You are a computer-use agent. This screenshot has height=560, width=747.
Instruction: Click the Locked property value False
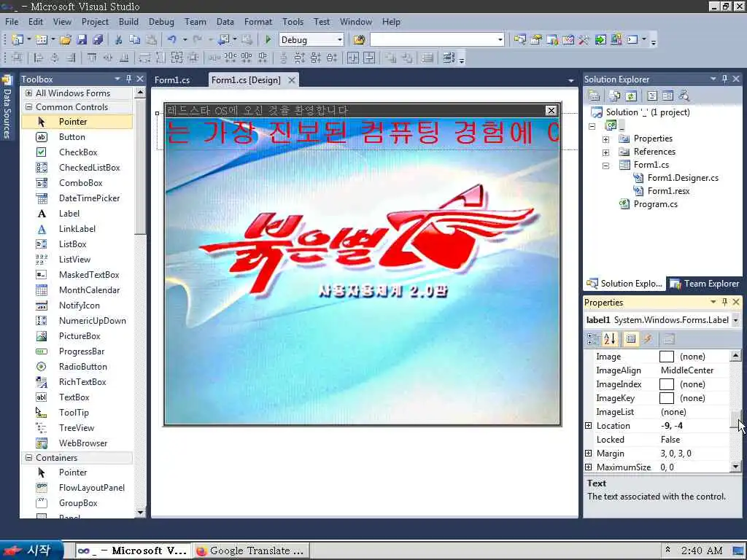point(670,440)
